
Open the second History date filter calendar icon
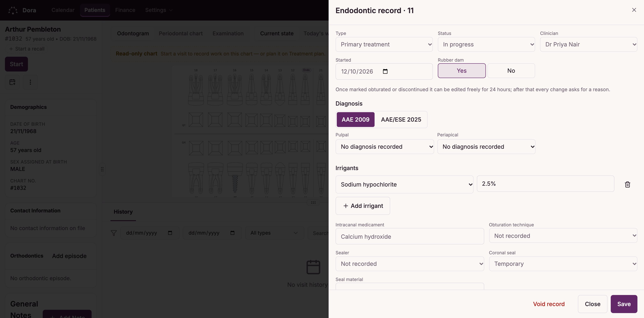pyautogui.click(x=232, y=233)
